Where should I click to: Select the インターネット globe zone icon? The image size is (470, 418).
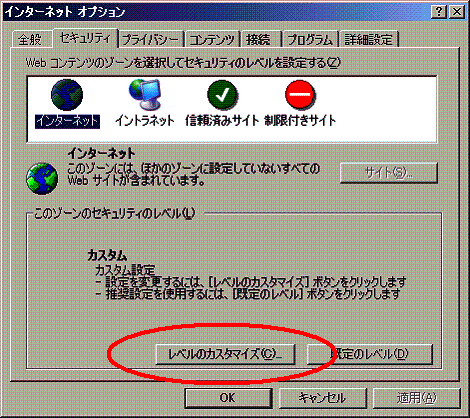pyautogui.click(x=67, y=95)
